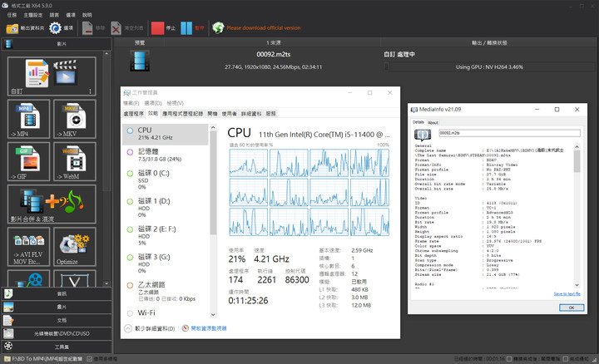
Task: Click the 移除 remove file icon
Action: tap(87, 28)
